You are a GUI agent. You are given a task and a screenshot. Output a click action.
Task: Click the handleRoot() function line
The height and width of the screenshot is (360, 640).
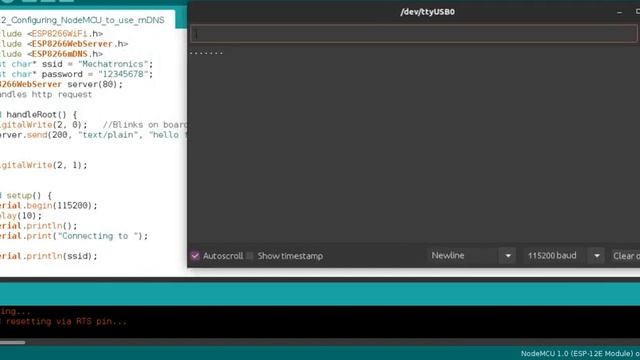click(38, 115)
